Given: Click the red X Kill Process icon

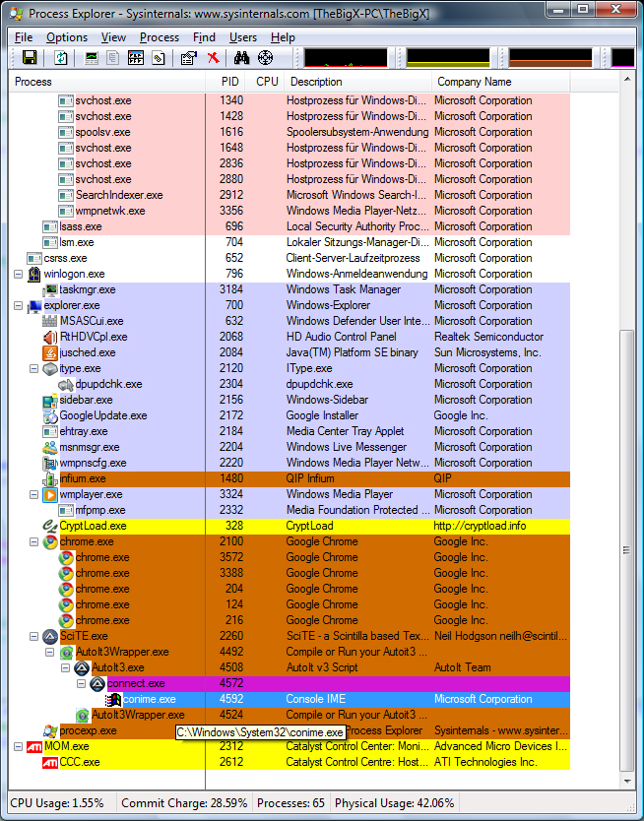Looking at the screenshot, I should tap(214, 58).
